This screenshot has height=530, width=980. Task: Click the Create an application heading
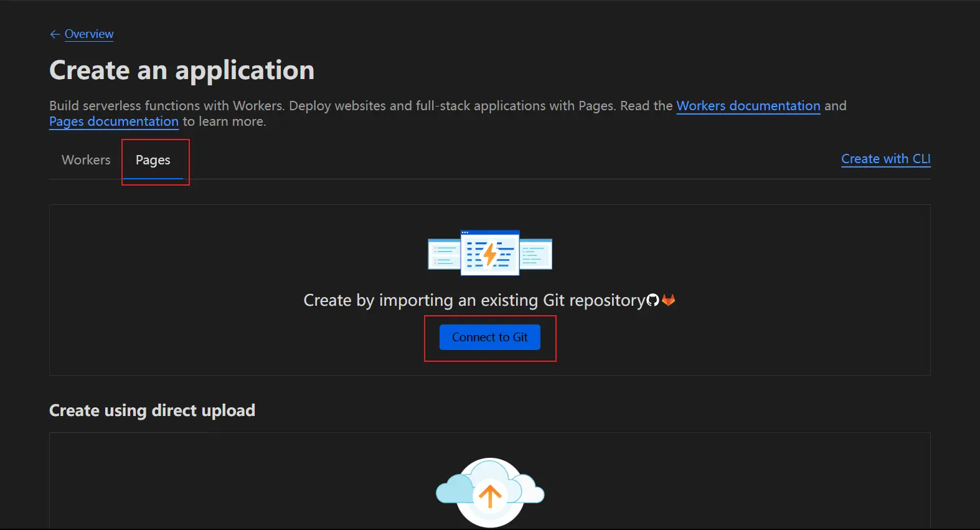pyautogui.click(x=182, y=70)
